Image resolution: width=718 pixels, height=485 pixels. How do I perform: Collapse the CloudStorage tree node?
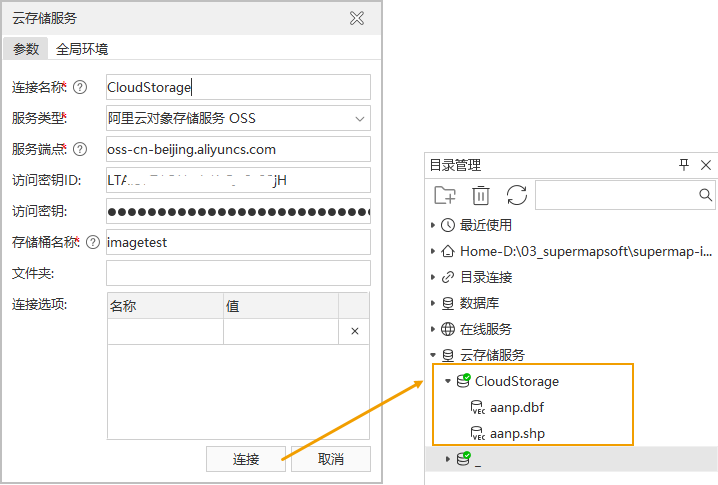pyautogui.click(x=448, y=381)
